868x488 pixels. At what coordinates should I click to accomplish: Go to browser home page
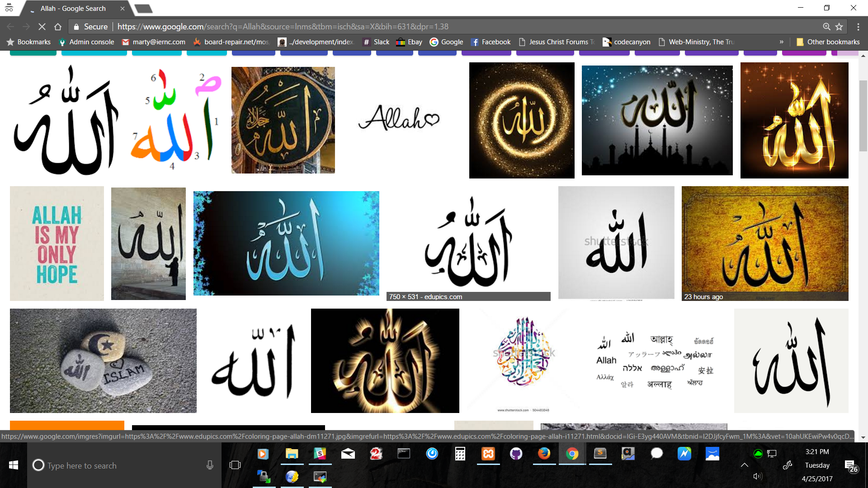(x=58, y=27)
